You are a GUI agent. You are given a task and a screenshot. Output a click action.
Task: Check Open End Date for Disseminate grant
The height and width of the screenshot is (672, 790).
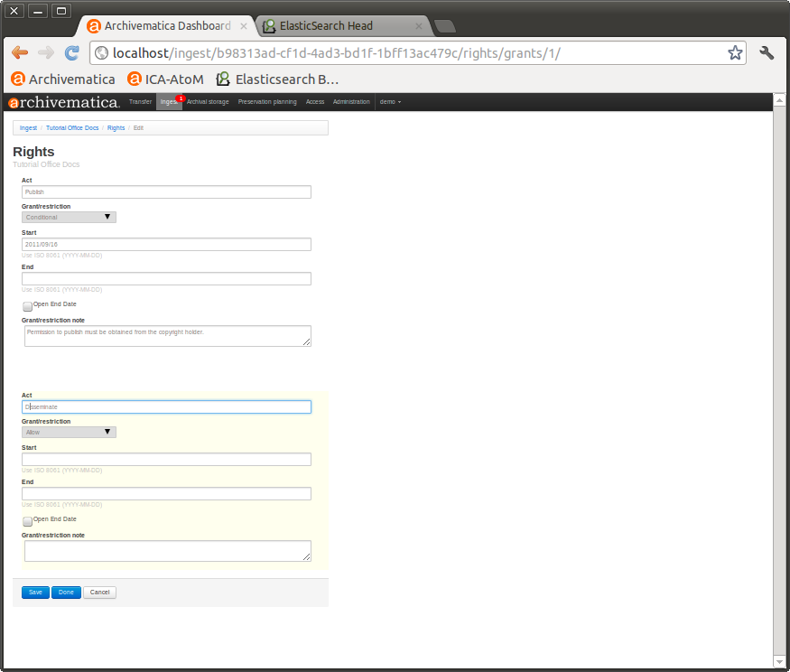[27, 522]
